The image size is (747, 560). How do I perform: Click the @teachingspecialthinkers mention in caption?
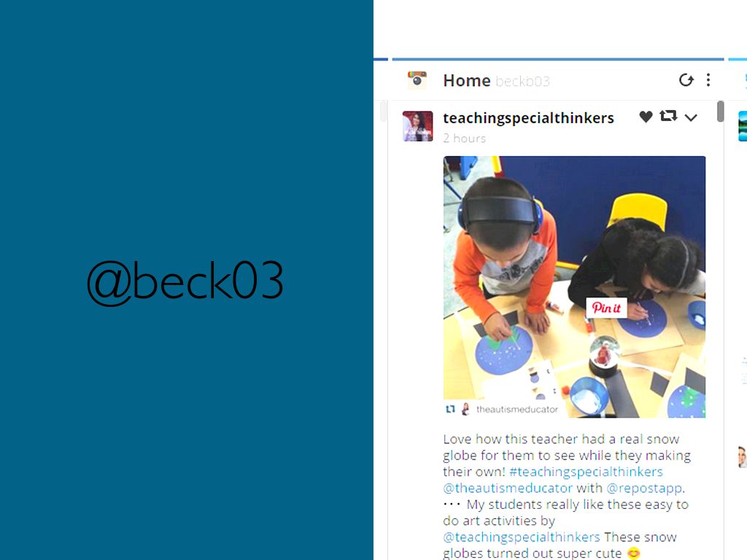point(521,537)
